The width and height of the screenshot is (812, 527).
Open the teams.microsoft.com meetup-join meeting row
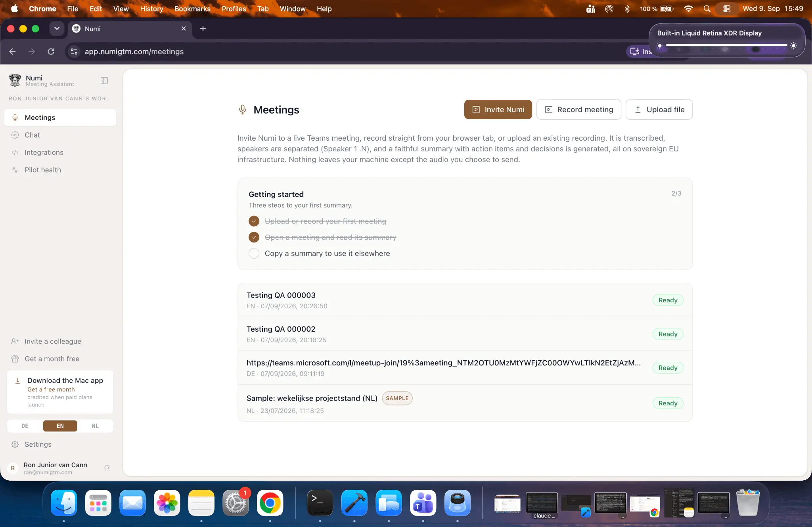[x=465, y=368]
